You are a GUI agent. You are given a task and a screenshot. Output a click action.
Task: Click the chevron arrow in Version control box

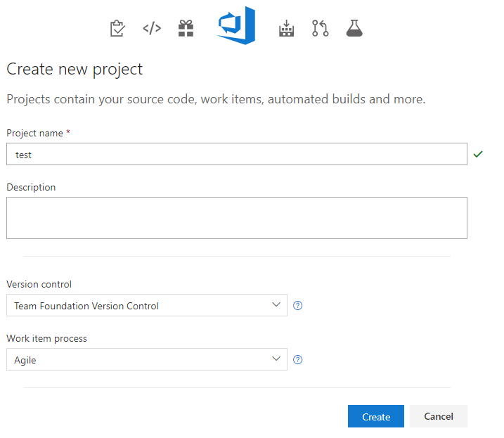(x=276, y=305)
